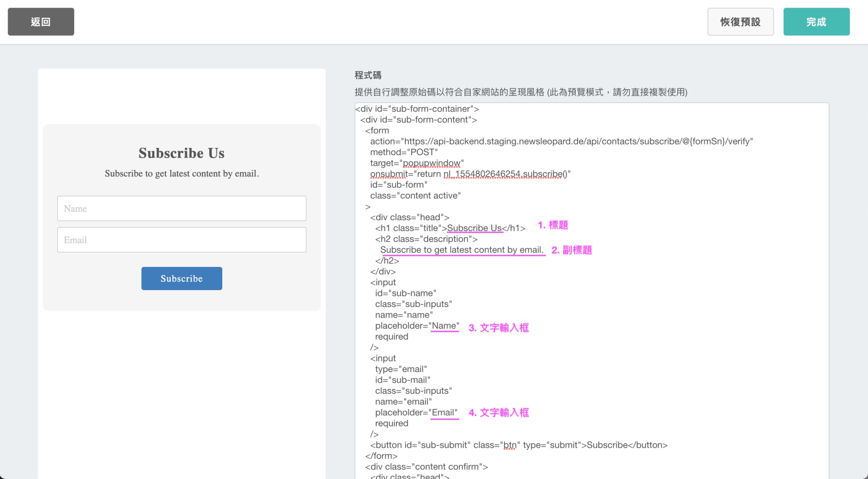Click the onsubmit attribute line in the code
This screenshot has height=479, width=868.
(470, 174)
